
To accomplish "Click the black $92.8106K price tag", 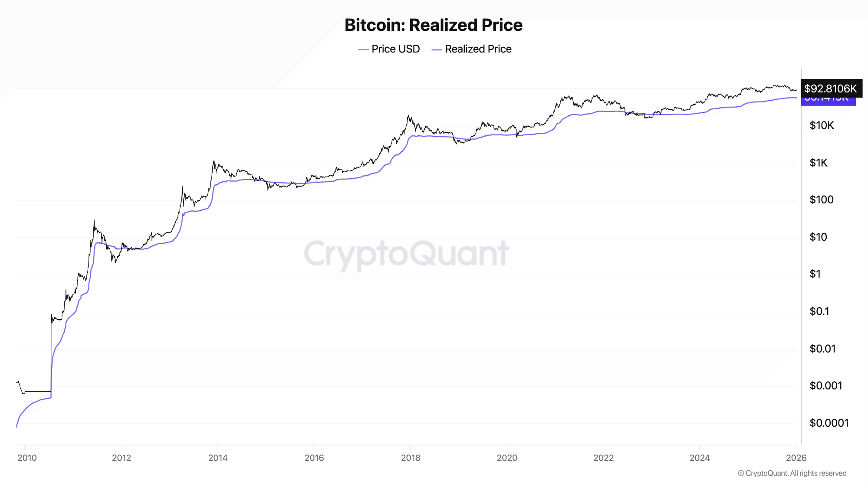I will [831, 88].
